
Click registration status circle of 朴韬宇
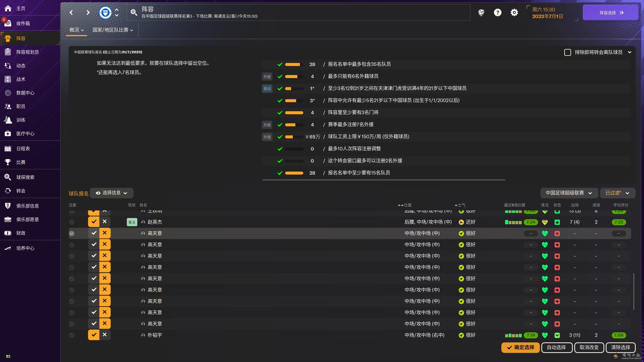click(72, 335)
